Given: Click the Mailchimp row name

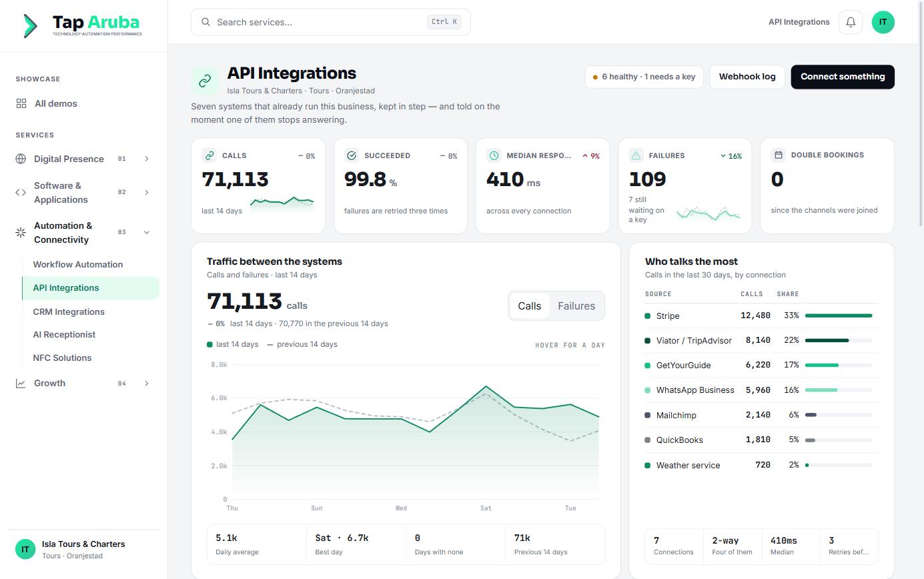Looking at the screenshot, I should tap(676, 415).
